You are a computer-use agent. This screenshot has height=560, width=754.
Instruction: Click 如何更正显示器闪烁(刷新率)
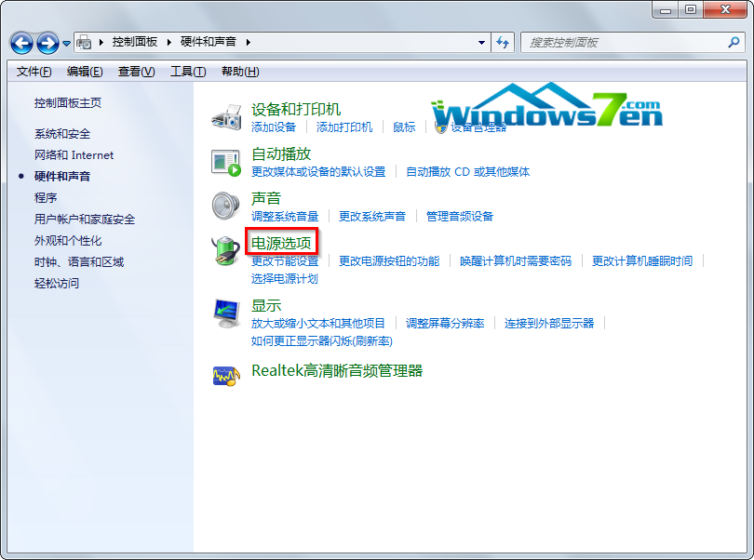coord(322,340)
